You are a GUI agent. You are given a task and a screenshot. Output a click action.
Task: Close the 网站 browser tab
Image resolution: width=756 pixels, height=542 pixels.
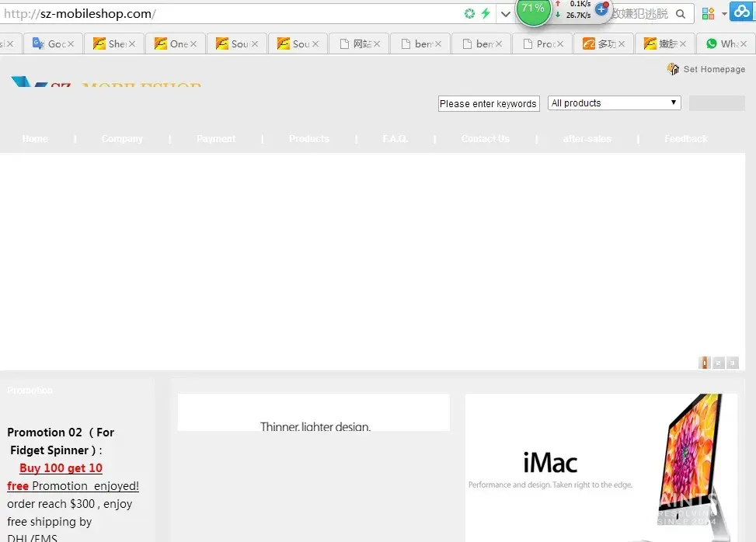377,44
